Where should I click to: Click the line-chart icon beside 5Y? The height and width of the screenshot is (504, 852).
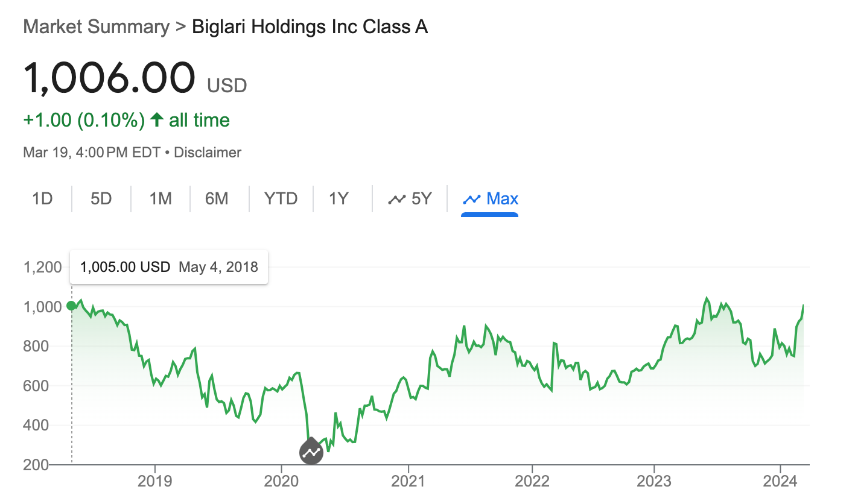[397, 198]
